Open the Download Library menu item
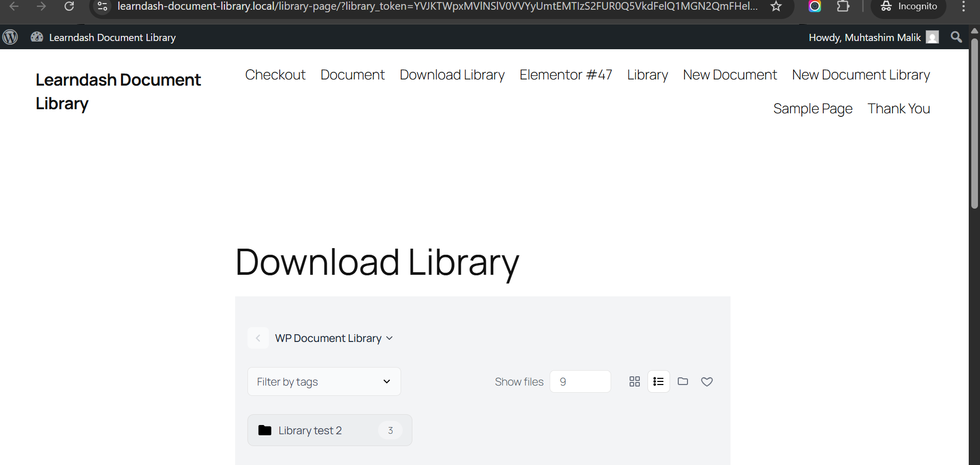The width and height of the screenshot is (980, 465). 452,75
